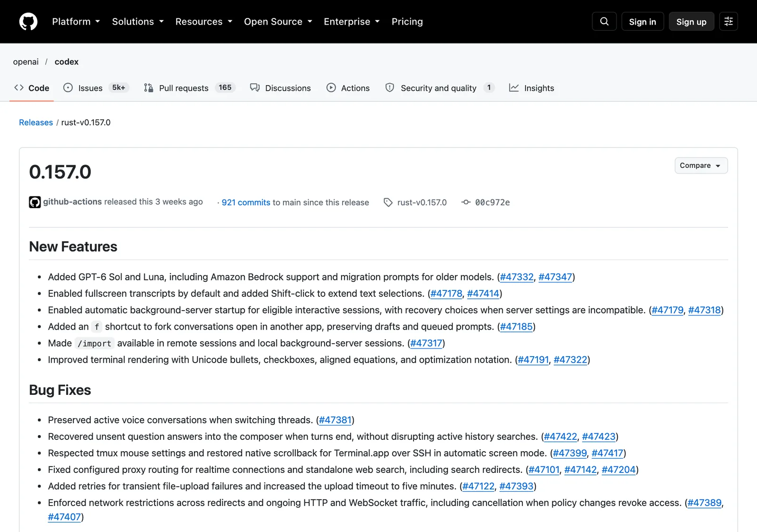Open the appearance settings sliders icon
The width and height of the screenshot is (757, 532).
(x=729, y=21)
